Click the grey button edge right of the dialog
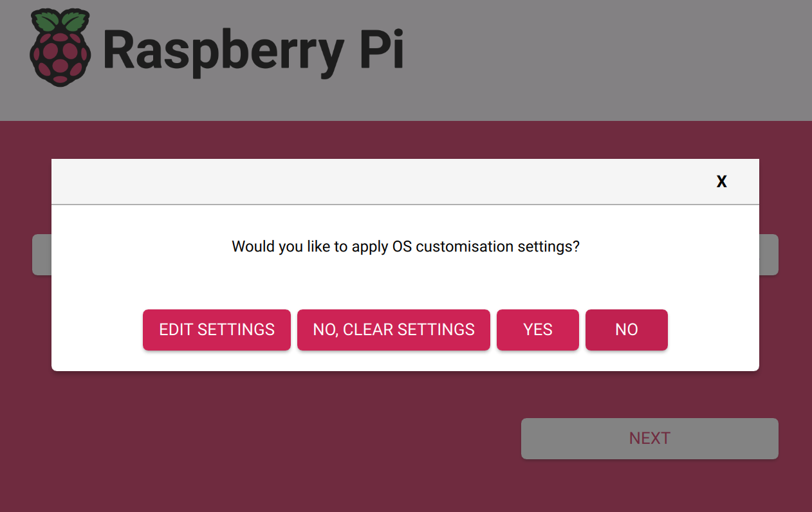 point(769,255)
